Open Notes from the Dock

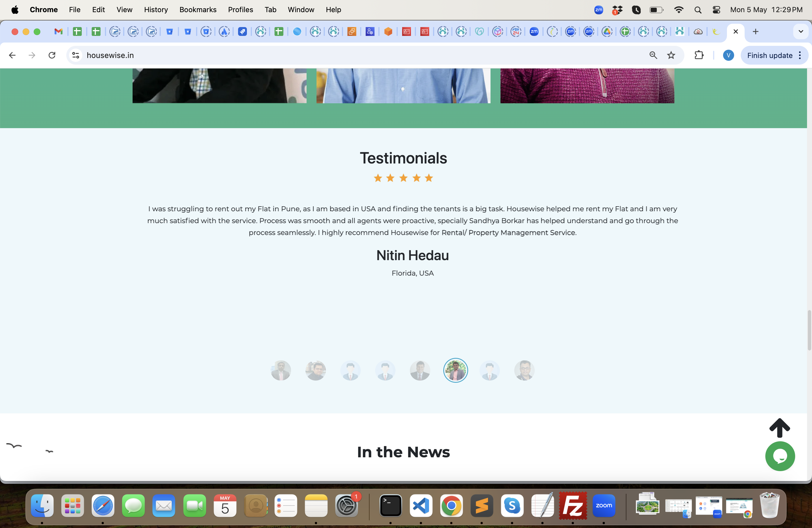316,505
